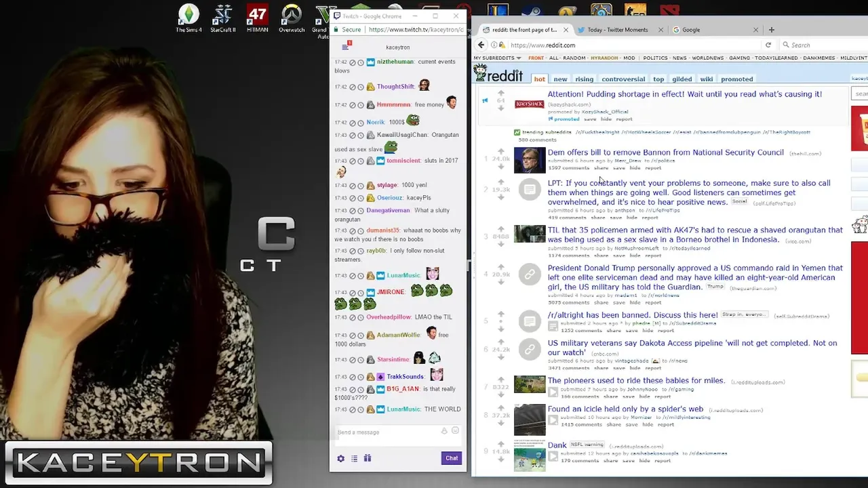This screenshot has height=488, width=868.
Task: Select the reddit 'rising' tab
Action: point(584,79)
